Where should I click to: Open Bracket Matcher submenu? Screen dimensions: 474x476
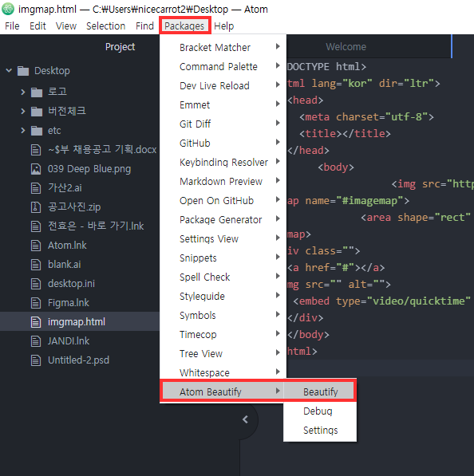pyautogui.click(x=223, y=47)
